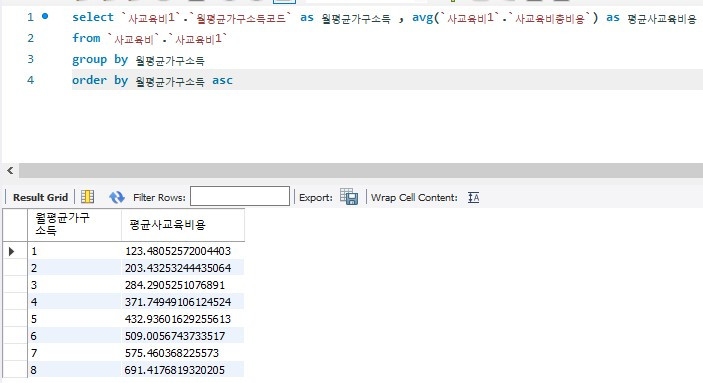Select cell 123.4805257200​4403

click(x=183, y=251)
